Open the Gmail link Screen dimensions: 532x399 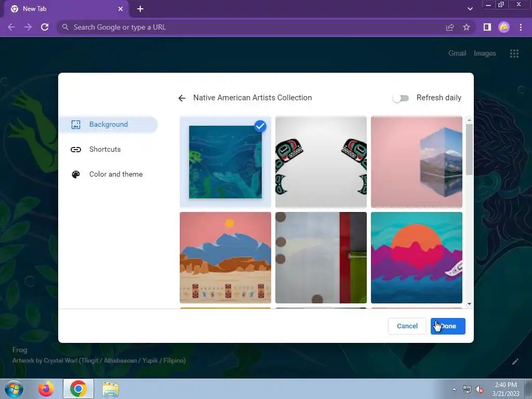[457, 54]
